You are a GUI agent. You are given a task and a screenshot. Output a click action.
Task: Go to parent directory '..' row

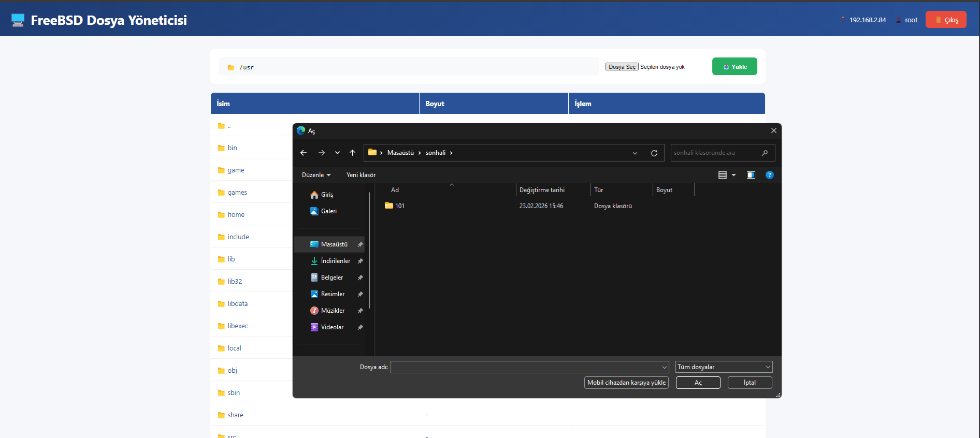229,126
